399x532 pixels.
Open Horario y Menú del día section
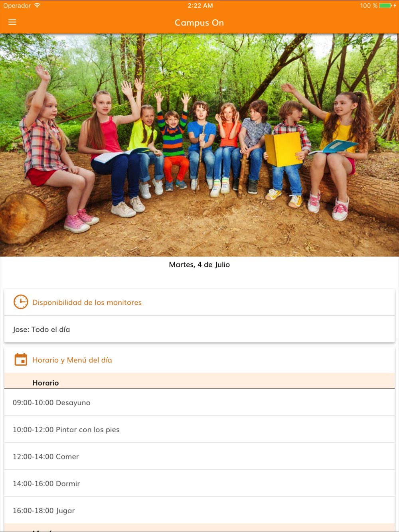tap(72, 360)
